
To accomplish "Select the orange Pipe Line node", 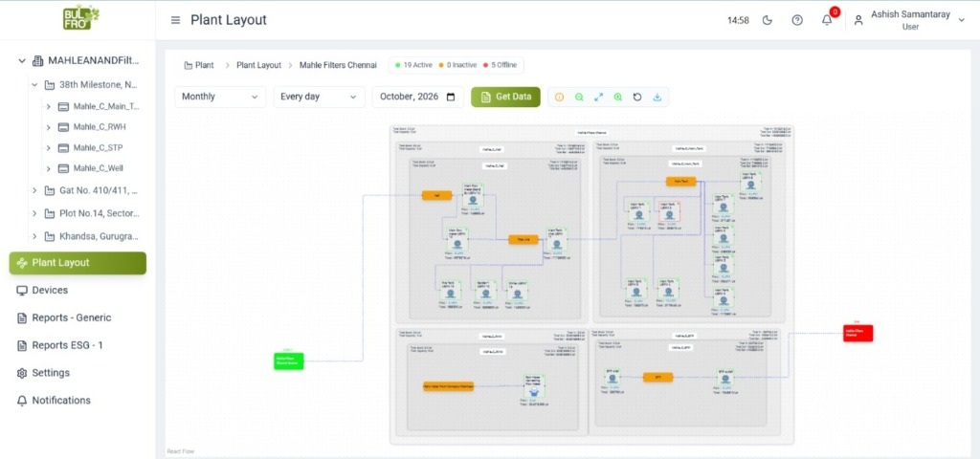I will pyautogui.click(x=523, y=239).
